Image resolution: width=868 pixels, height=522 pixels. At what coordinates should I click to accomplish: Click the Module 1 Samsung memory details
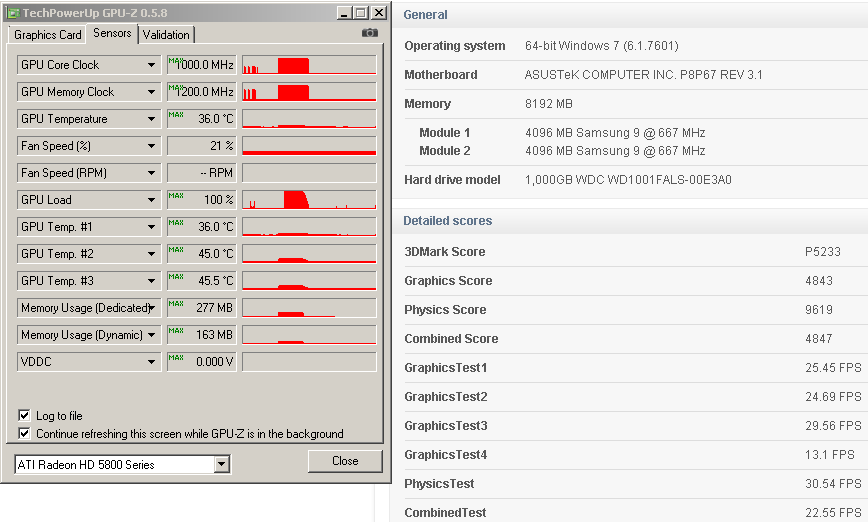[615, 133]
